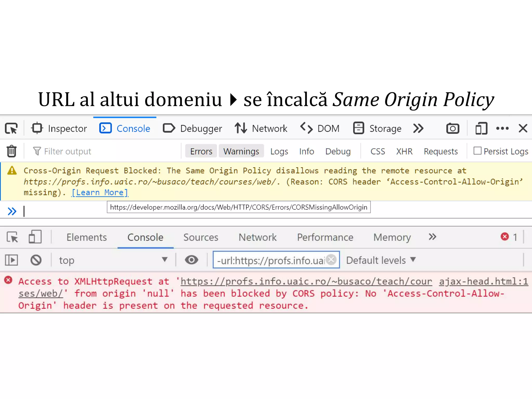Expand Default levels dropdown

[381, 260]
